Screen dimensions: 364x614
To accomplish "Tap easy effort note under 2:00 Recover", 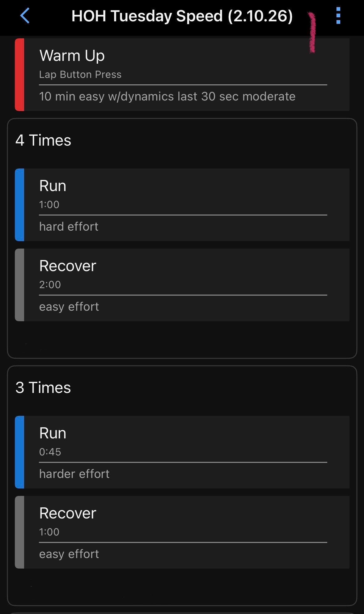I will coord(69,307).
